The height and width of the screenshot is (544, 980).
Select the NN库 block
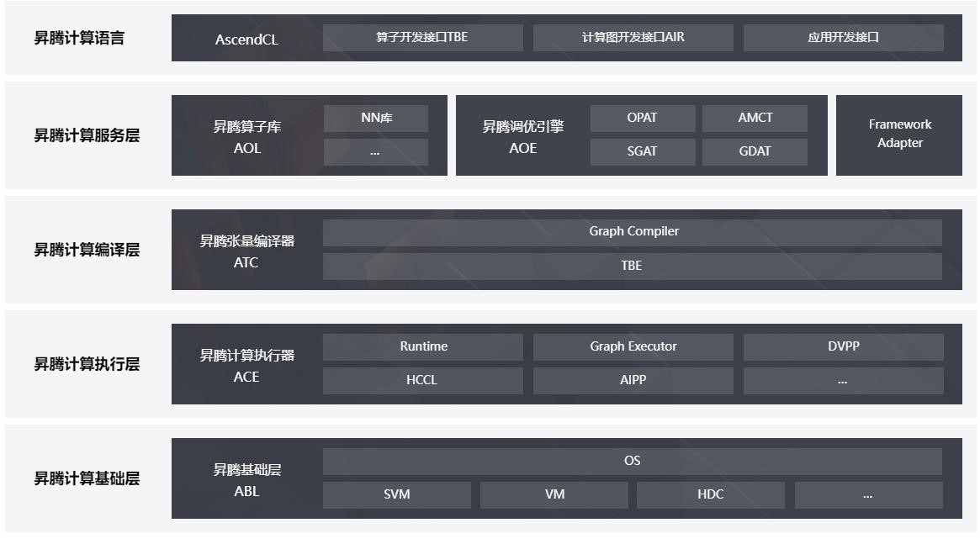[376, 119]
